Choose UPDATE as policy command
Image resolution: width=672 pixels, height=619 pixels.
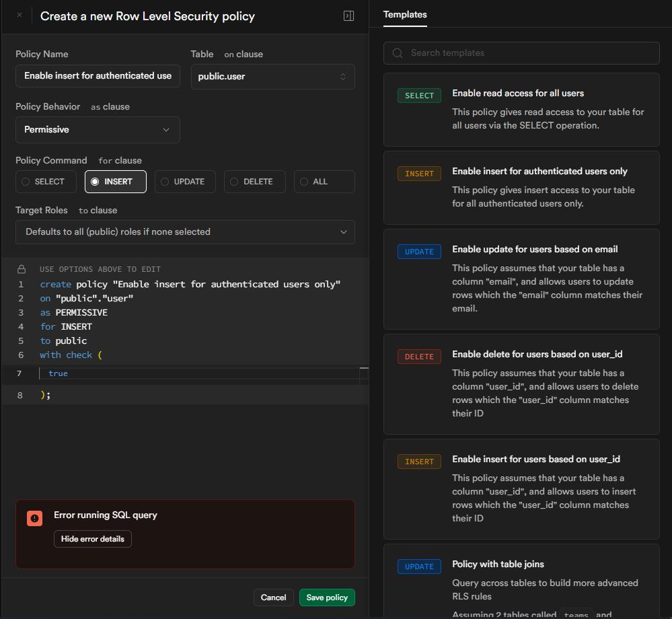click(185, 182)
